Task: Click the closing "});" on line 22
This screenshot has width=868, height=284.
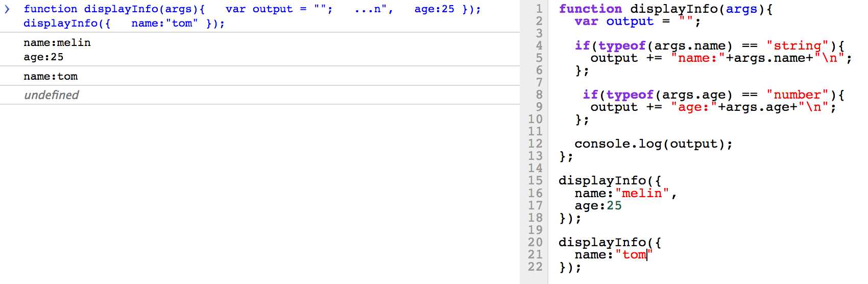Action: coord(570,267)
